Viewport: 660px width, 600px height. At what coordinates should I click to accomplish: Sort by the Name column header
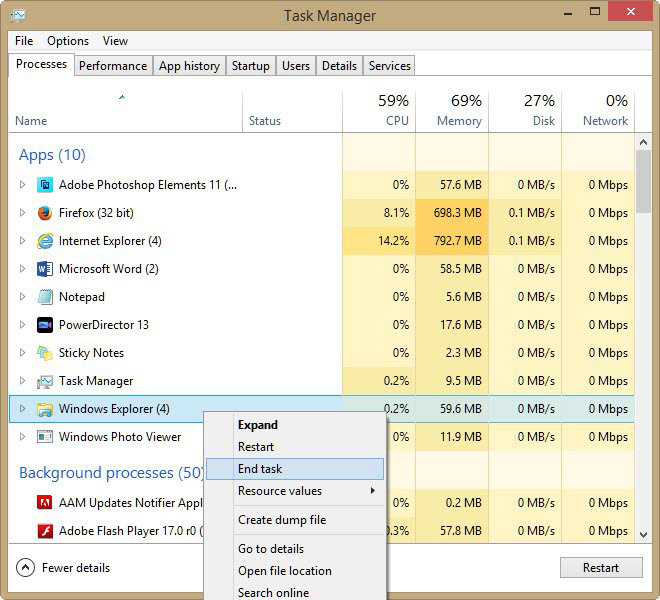[125, 111]
